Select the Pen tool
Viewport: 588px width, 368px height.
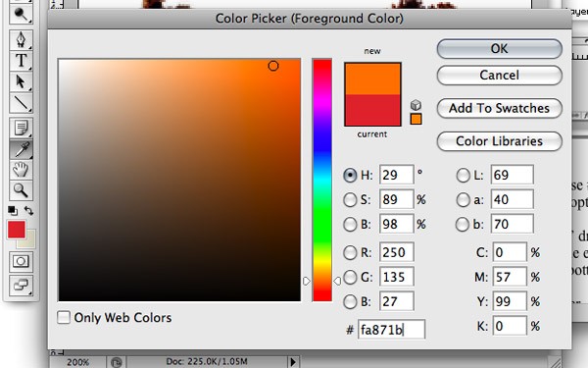(21, 40)
